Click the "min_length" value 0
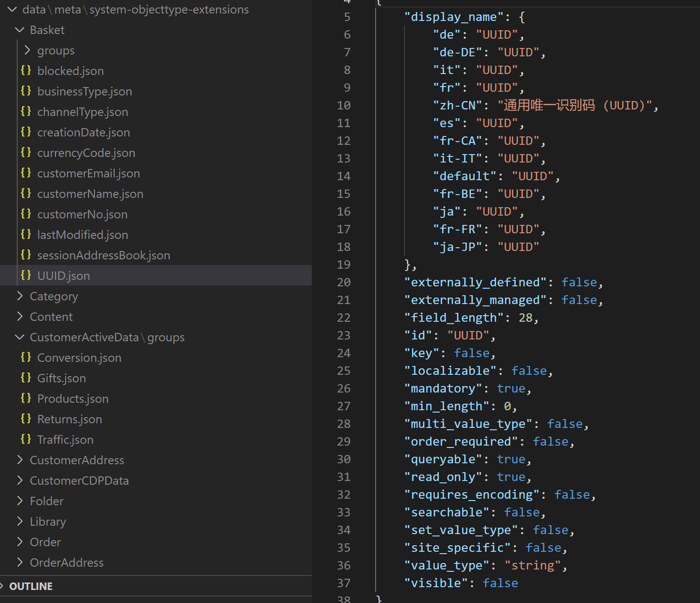Screen dimensions: 700x603 [507, 406]
